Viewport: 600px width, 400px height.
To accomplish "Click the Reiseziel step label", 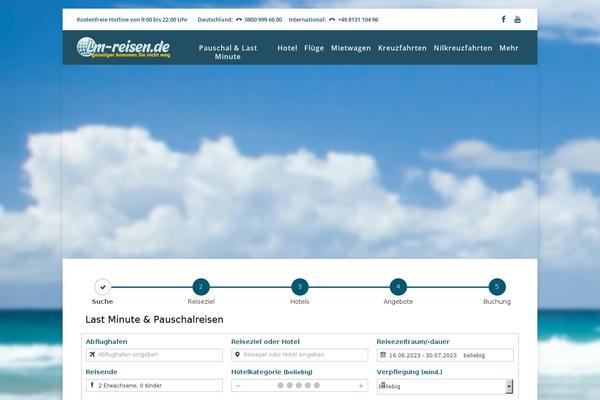I will click(201, 302).
